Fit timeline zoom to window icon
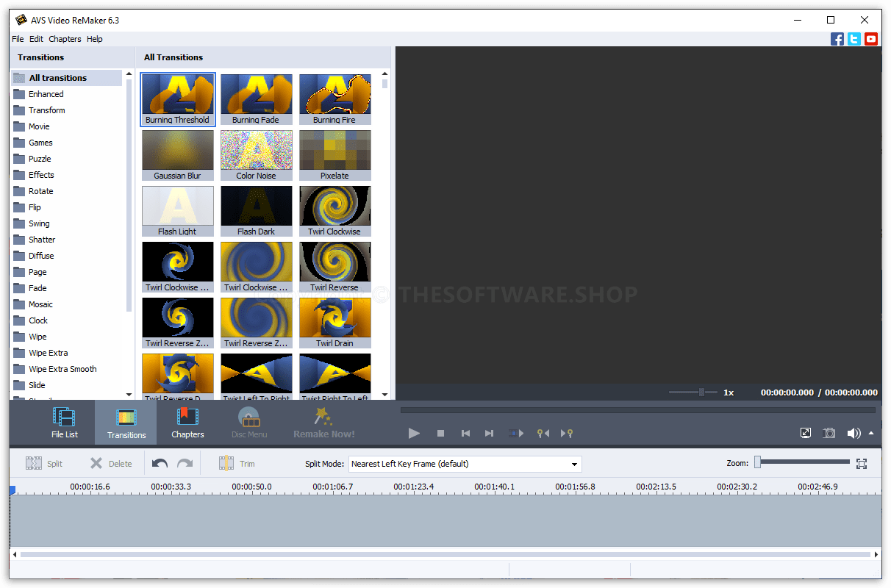 click(x=862, y=463)
